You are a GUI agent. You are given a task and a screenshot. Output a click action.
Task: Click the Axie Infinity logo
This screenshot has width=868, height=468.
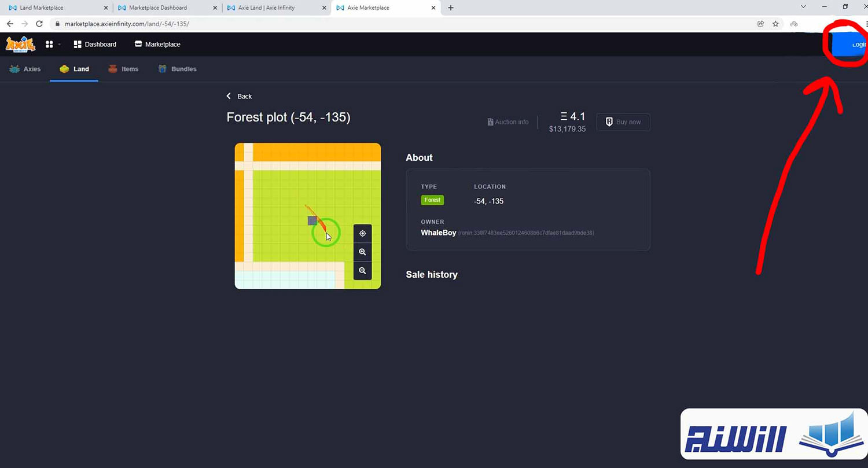(20, 44)
